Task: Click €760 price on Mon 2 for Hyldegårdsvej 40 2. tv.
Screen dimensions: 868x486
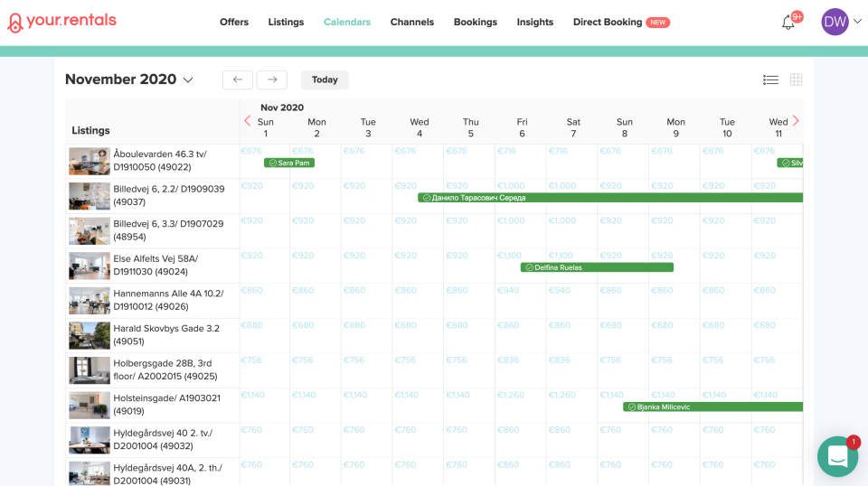Action: pos(303,430)
